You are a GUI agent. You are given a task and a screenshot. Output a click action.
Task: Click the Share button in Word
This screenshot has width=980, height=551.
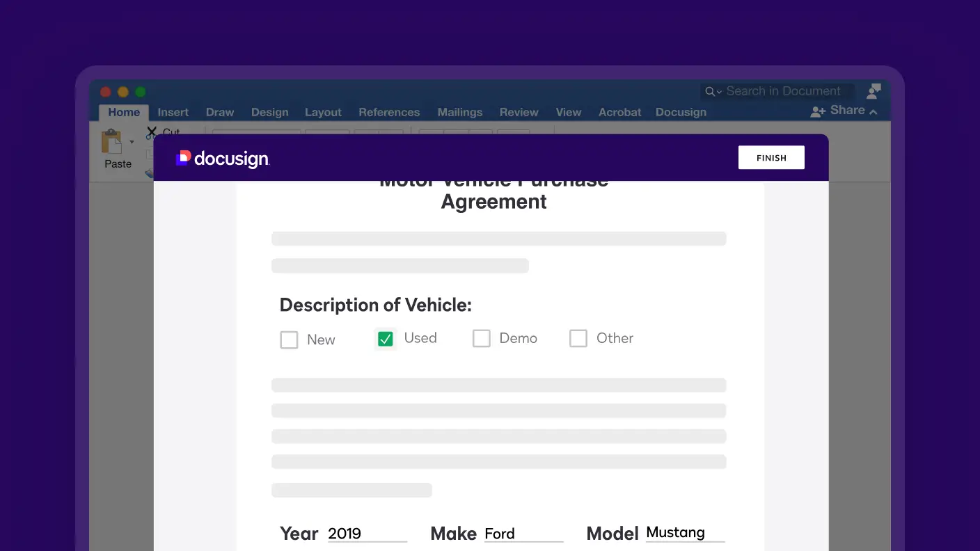tap(838, 111)
